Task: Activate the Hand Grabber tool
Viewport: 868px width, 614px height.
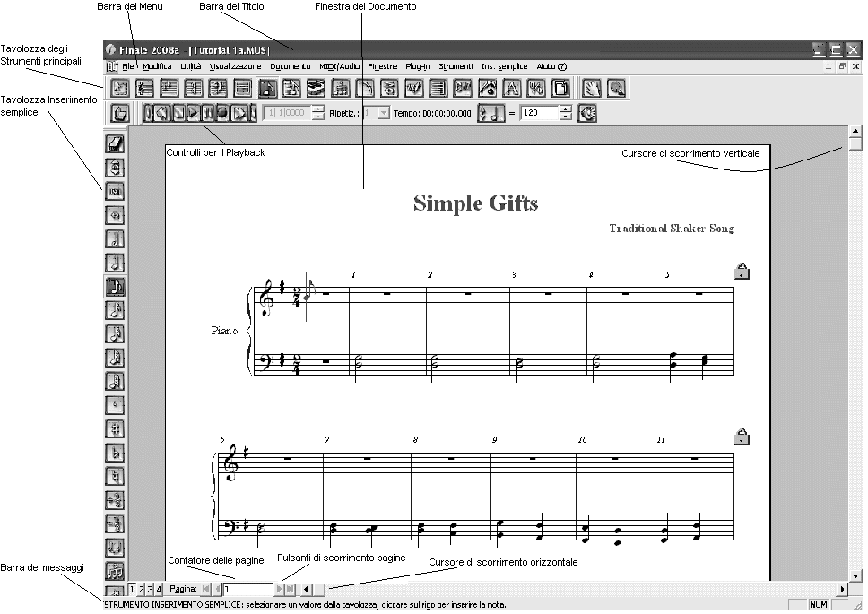Action: click(x=593, y=88)
